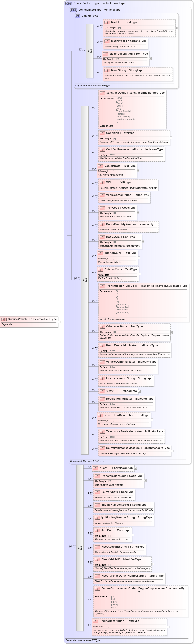Select 'State License plate number of vehicle'
The width and height of the screenshot is (194, 644).
pos(118,384)
